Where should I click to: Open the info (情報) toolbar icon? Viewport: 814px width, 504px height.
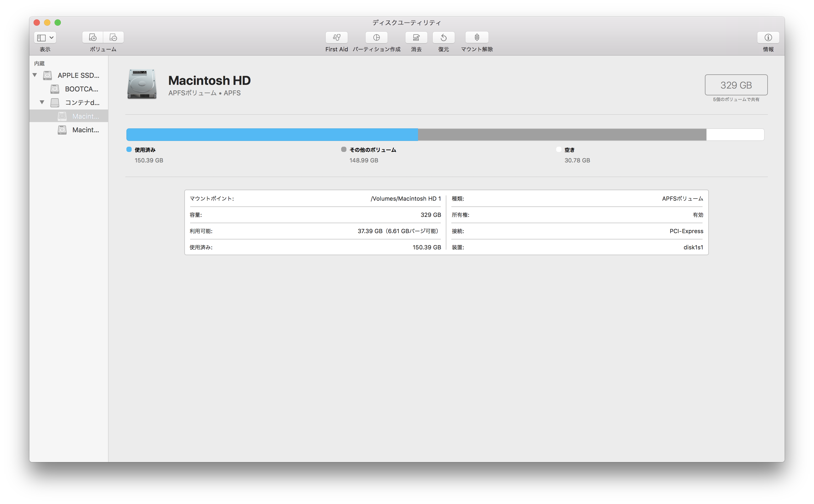(768, 37)
